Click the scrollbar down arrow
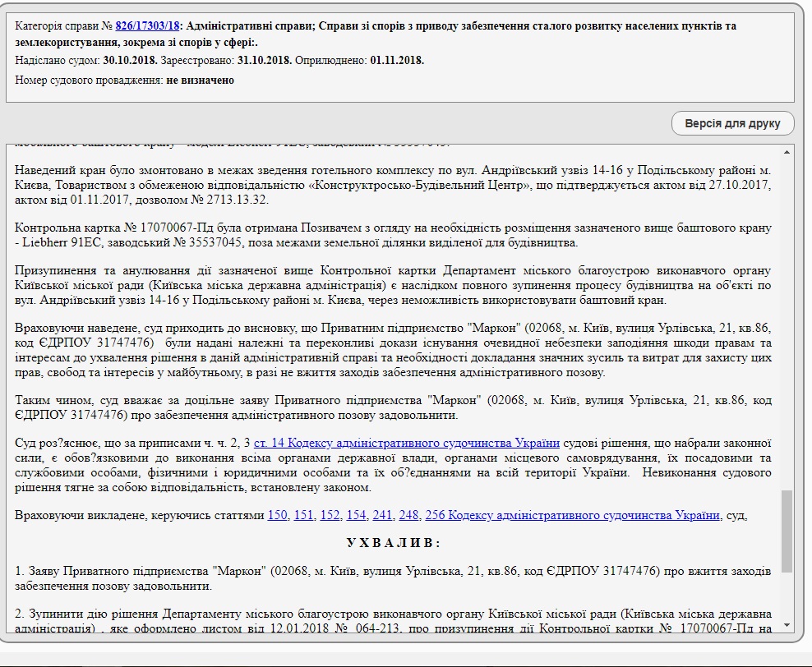 (787, 626)
